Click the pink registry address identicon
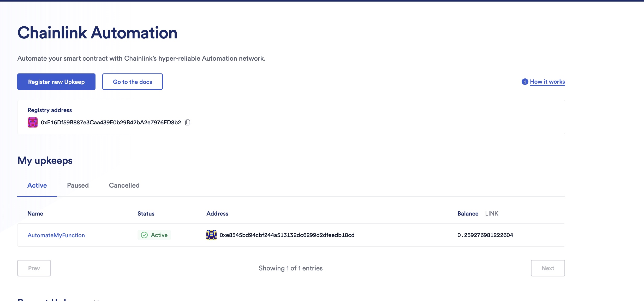The height and width of the screenshot is (301, 644). (33, 123)
